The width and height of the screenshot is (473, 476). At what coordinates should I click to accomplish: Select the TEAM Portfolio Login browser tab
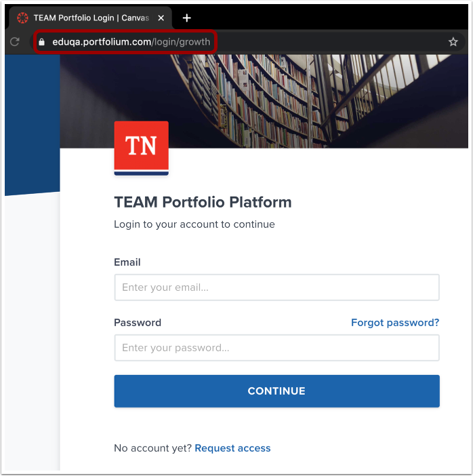pyautogui.click(x=90, y=18)
